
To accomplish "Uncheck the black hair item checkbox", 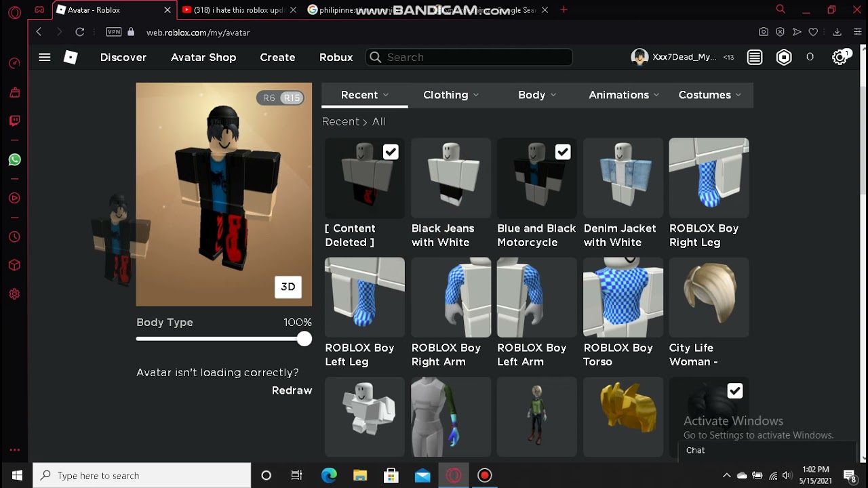I will point(735,391).
